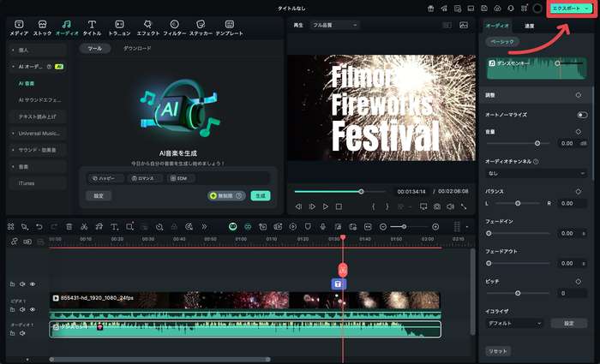Hide the ビデオ1 track with the eye icon
Viewport: 600px width, 364px height.
tap(33, 309)
